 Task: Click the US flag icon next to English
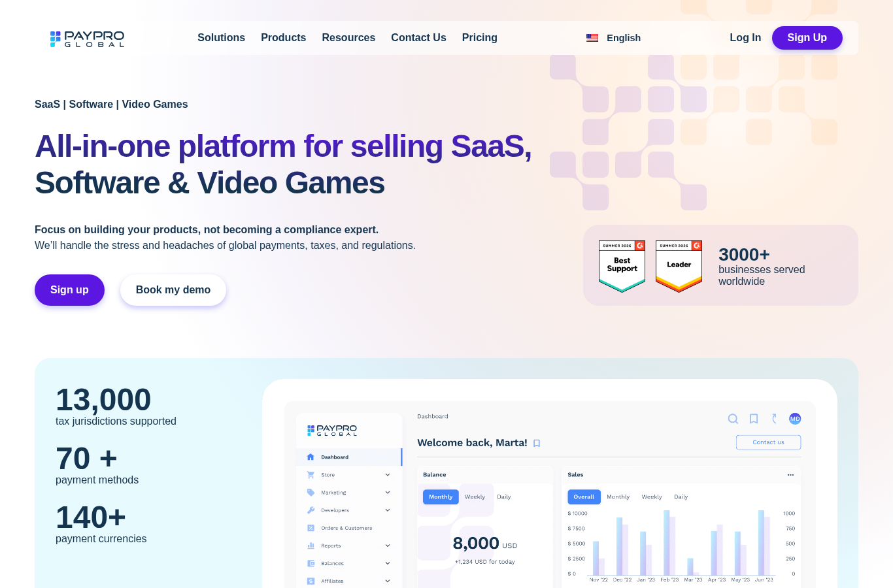click(592, 38)
